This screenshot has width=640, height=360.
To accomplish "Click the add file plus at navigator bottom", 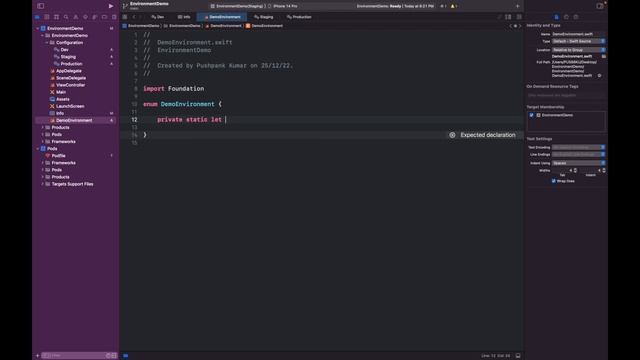I will [x=37, y=356].
